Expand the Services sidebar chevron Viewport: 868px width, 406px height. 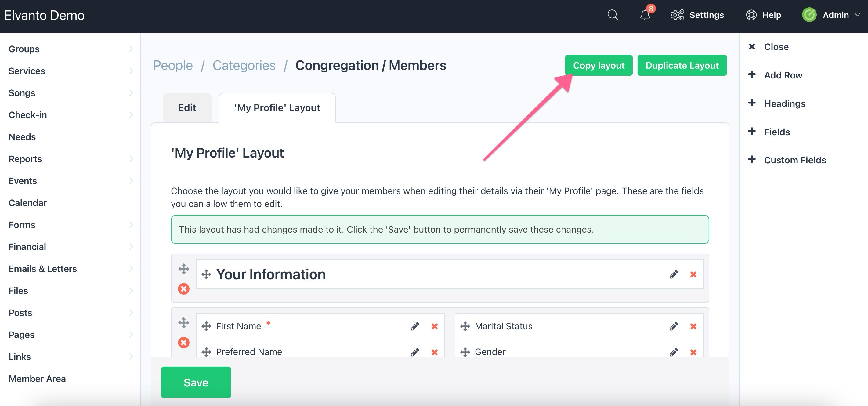coord(131,71)
